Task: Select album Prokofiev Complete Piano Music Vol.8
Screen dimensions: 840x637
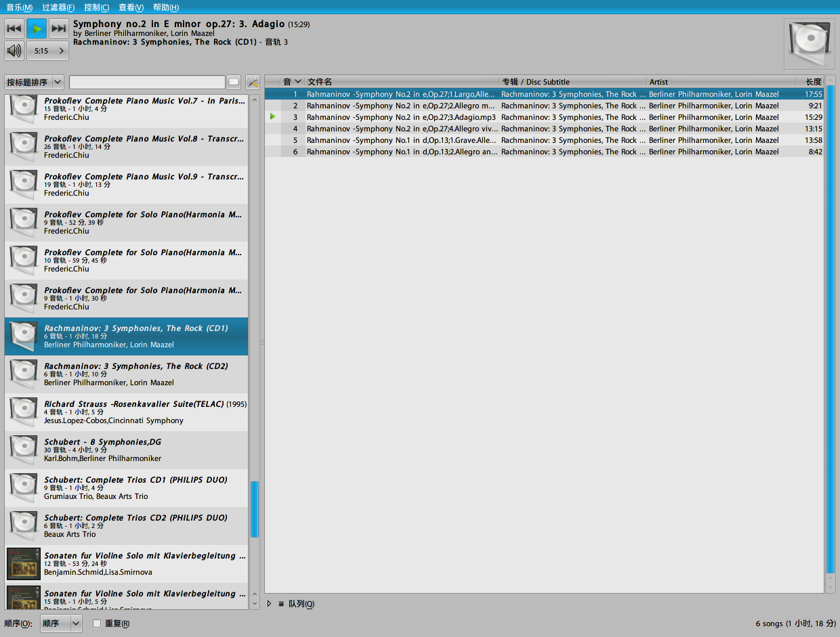Action: tap(127, 147)
